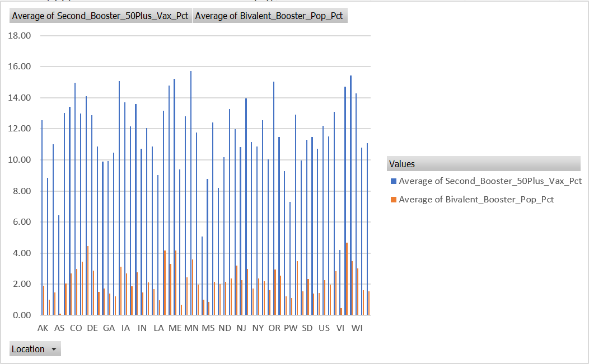589x364 pixels.
Task: Select the blue legend color swatch
Action: coord(392,181)
